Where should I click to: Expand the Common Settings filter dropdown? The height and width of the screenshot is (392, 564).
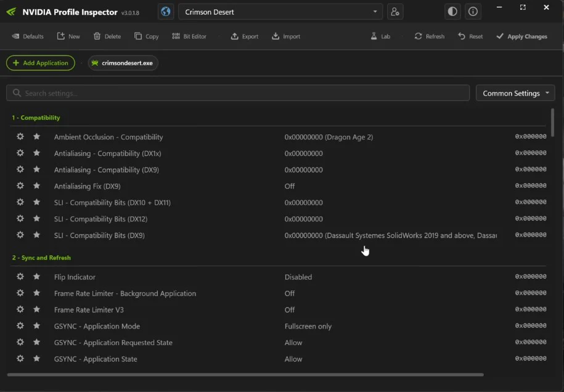click(x=515, y=93)
